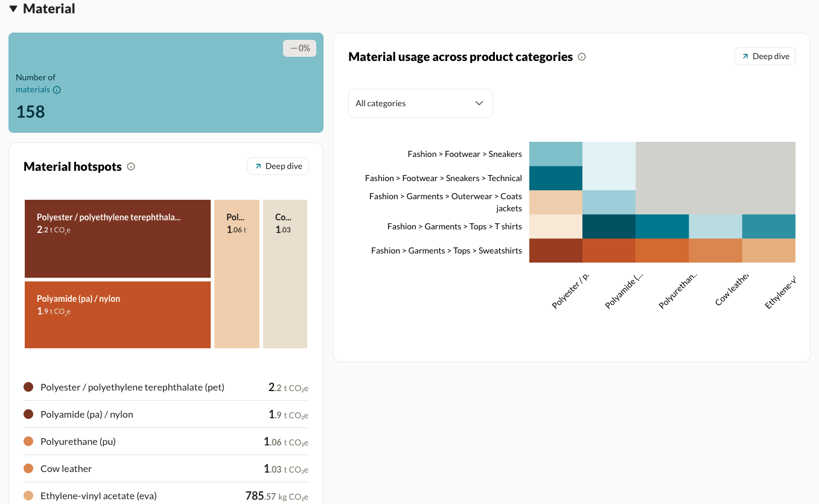This screenshot has width=819, height=504.
Task: Open the materials metric info tooltip
Action: (x=56, y=89)
